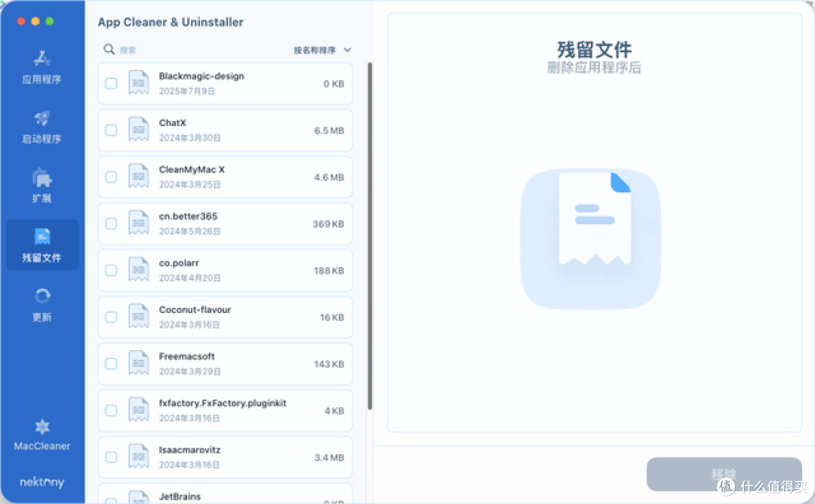Click the large remaining-files document illustration
815x504 pixels.
(x=591, y=238)
